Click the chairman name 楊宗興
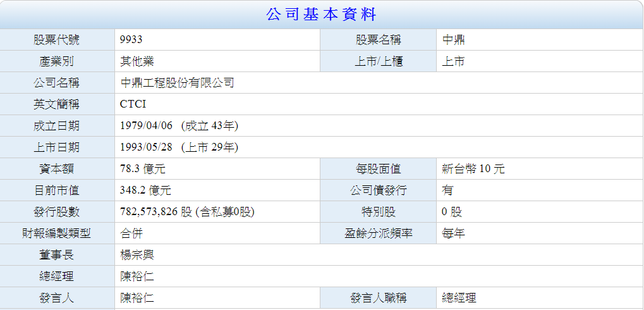Viewport: 644px width, 310px height. [x=137, y=255]
